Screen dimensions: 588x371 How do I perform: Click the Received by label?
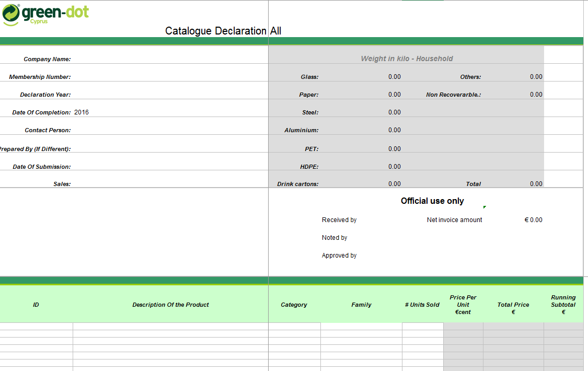[339, 220]
